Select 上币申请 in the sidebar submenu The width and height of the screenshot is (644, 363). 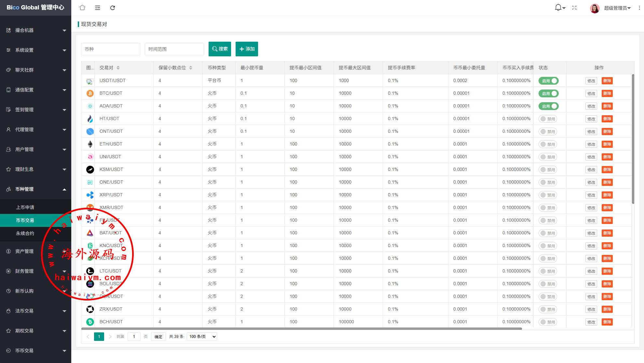point(25,207)
